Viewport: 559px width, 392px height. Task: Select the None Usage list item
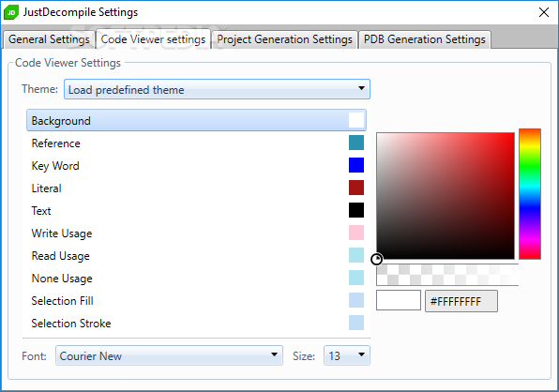coord(196,278)
